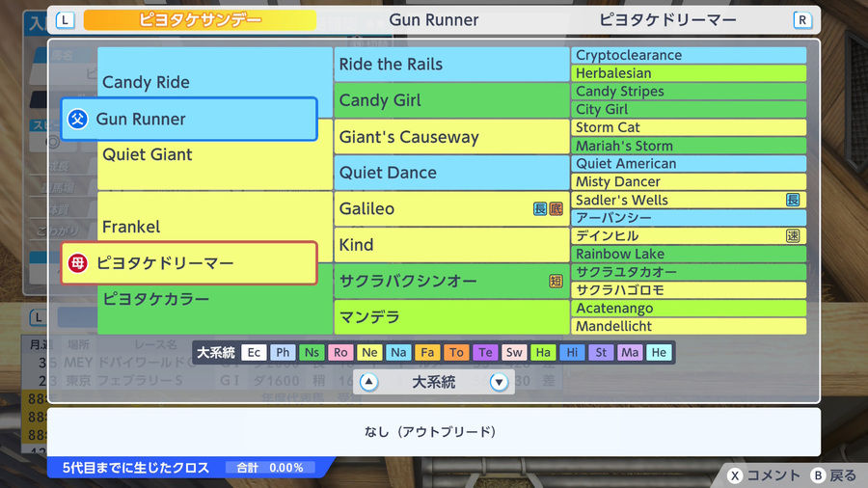Click the 長 trait icon on Galileo
868x488 pixels.
(x=540, y=208)
